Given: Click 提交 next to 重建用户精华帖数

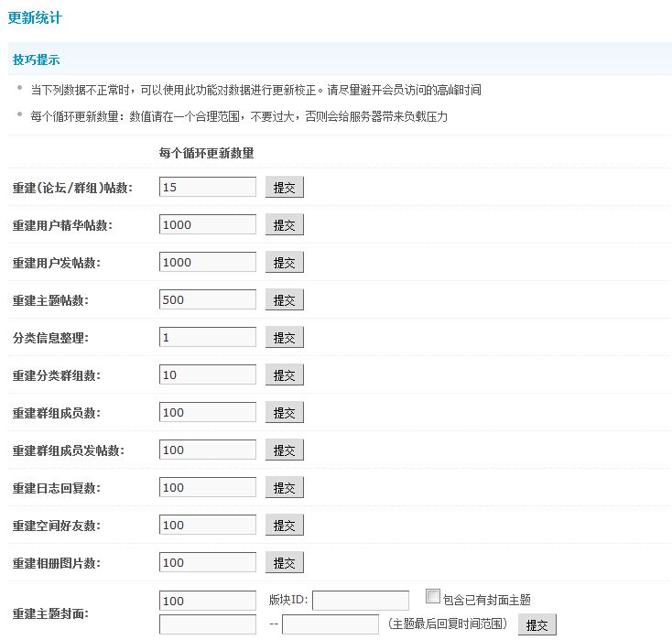Looking at the screenshot, I should coord(284,225).
